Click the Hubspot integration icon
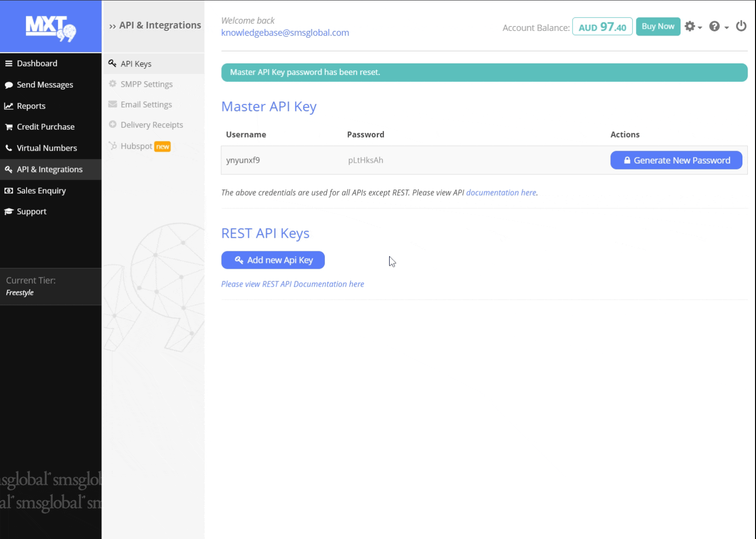This screenshot has height=539, width=756. (113, 146)
